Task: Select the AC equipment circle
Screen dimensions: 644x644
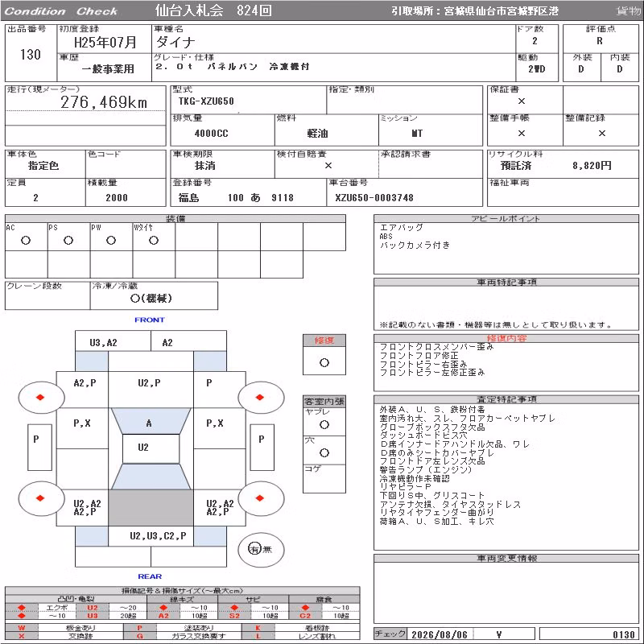Action: pos(26,241)
